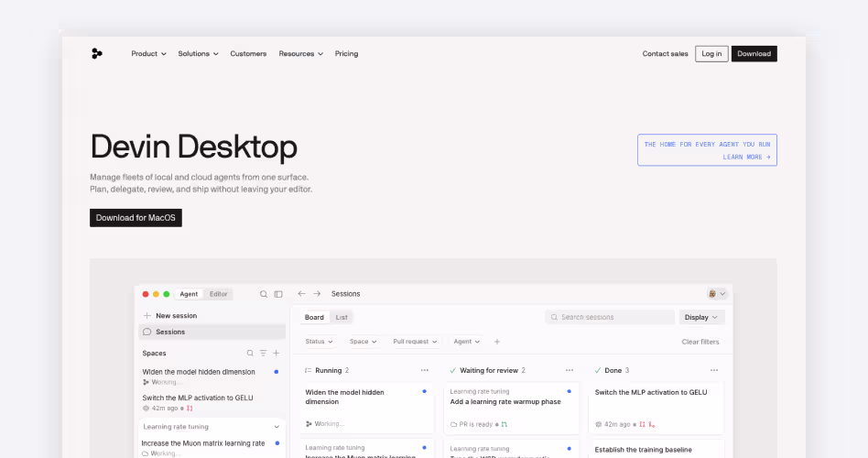868x458 pixels.
Task: Open the Space filter dropdown
Action: coord(363,342)
